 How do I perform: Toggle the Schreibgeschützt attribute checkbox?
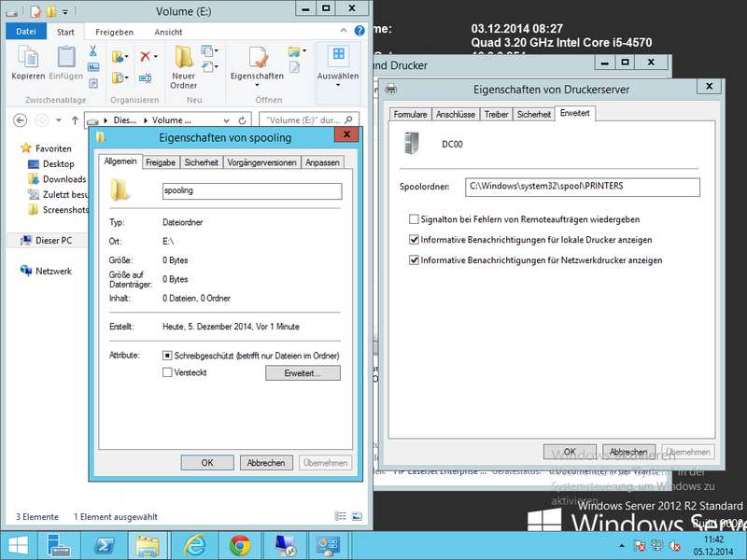(167, 356)
